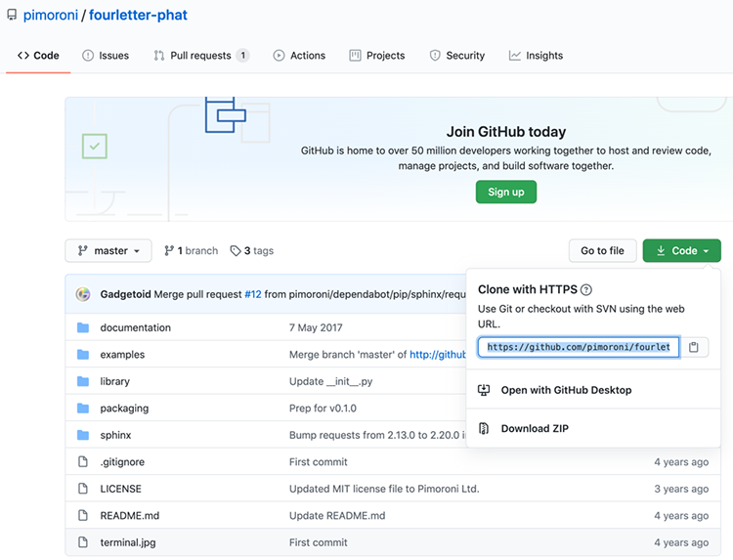
Task: Open First commit message for .gitignore
Action: click(x=319, y=462)
